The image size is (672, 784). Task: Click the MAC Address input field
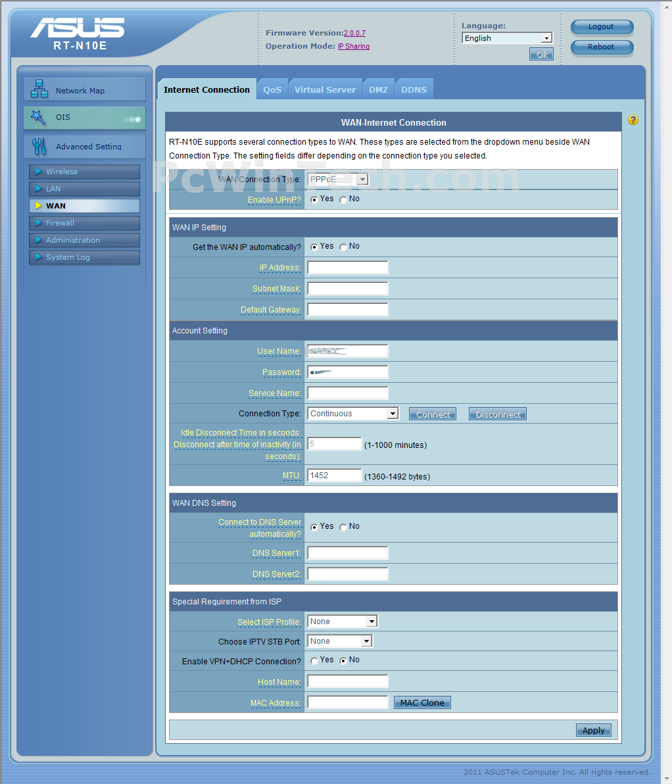348,702
